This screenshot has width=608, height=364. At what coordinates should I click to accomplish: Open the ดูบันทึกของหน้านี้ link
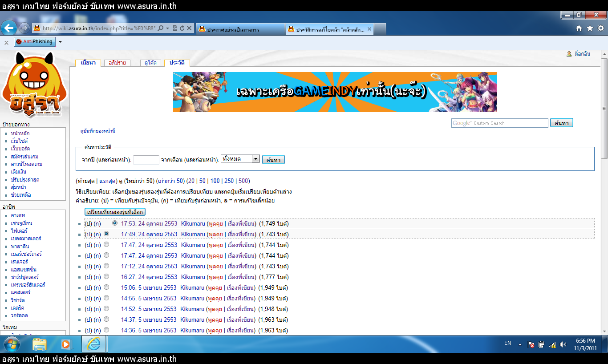(x=98, y=131)
